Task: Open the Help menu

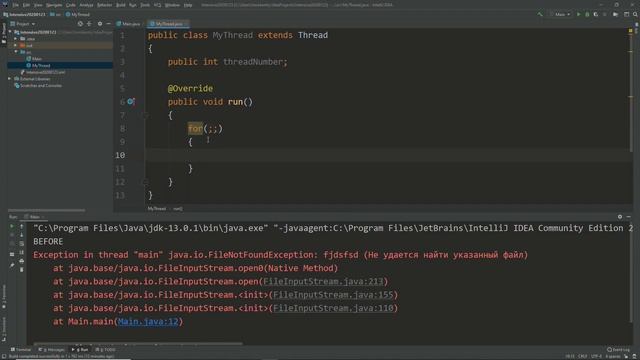Action: point(188,5)
